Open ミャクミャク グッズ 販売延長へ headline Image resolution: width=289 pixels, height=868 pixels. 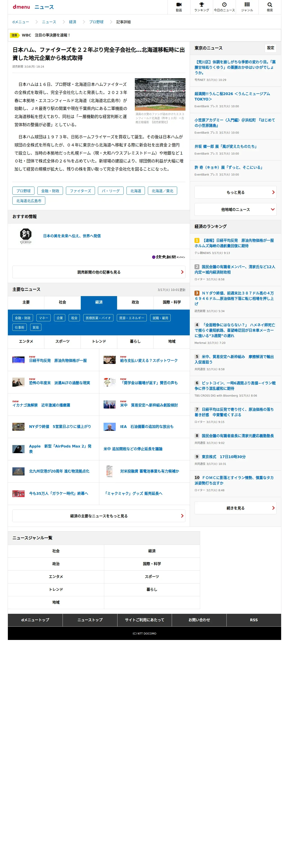pyautogui.click(x=133, y=494)
